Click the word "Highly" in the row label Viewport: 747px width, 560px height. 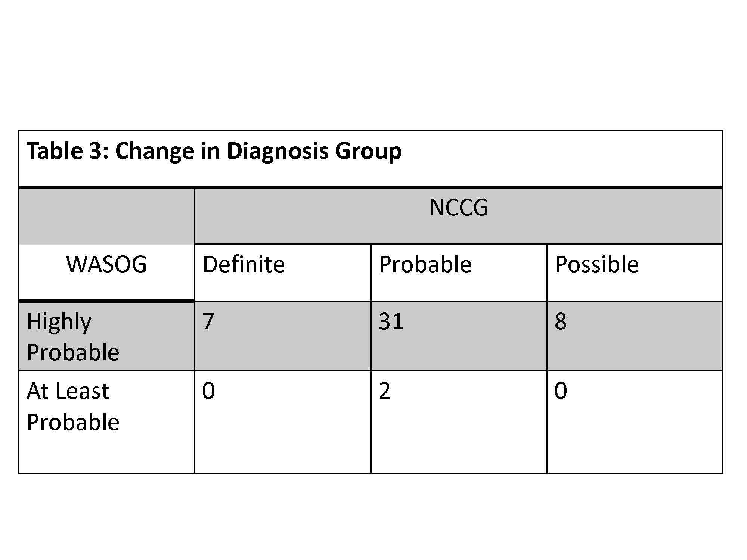[59, 322]
